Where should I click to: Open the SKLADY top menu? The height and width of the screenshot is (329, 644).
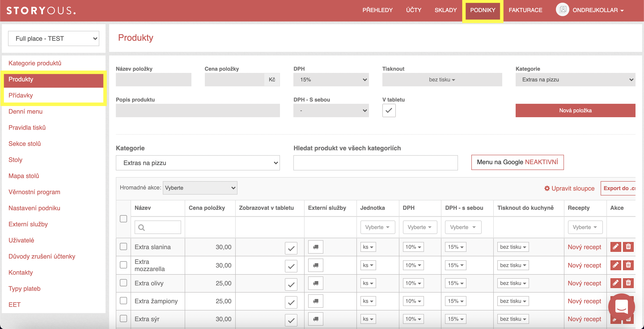(x=445, y=10)
